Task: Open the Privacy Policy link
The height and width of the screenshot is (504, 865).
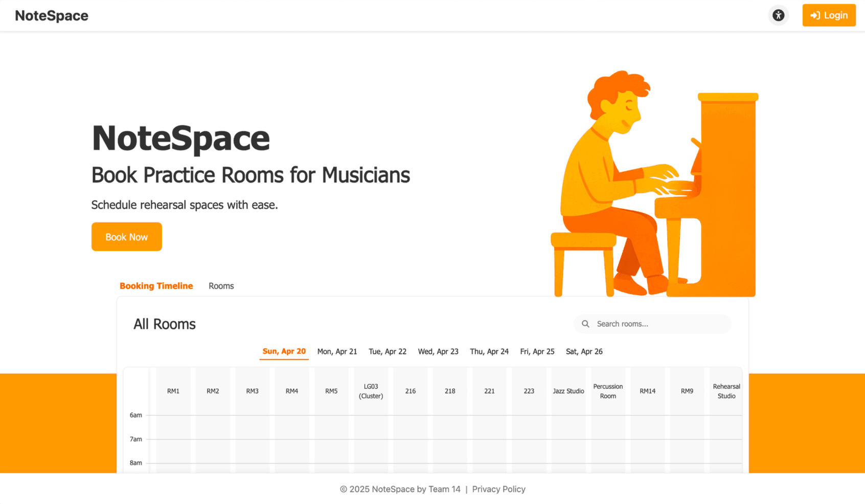Action: [498, 489]
